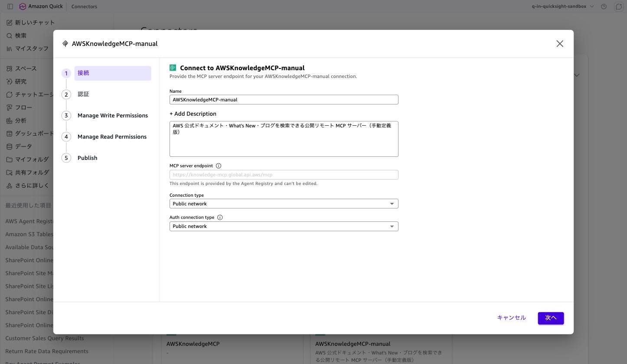Click the Analyses chart icon in sidebar
Viewport: 627px width, 364px height.
[10, 120]
